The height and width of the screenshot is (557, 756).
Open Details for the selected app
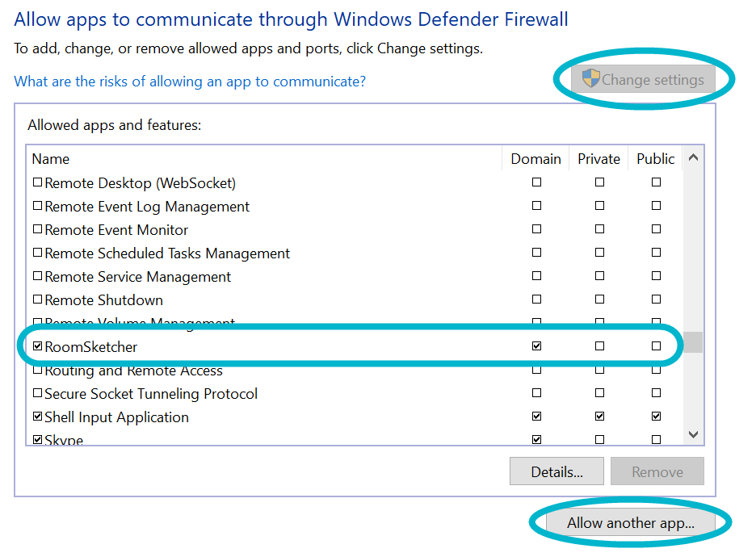point(556,472)
